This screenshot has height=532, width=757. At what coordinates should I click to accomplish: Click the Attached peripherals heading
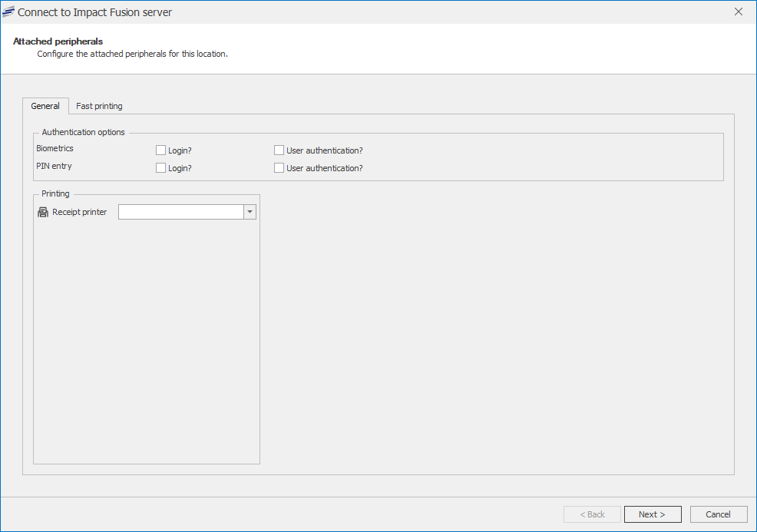[x=58, y=41]
